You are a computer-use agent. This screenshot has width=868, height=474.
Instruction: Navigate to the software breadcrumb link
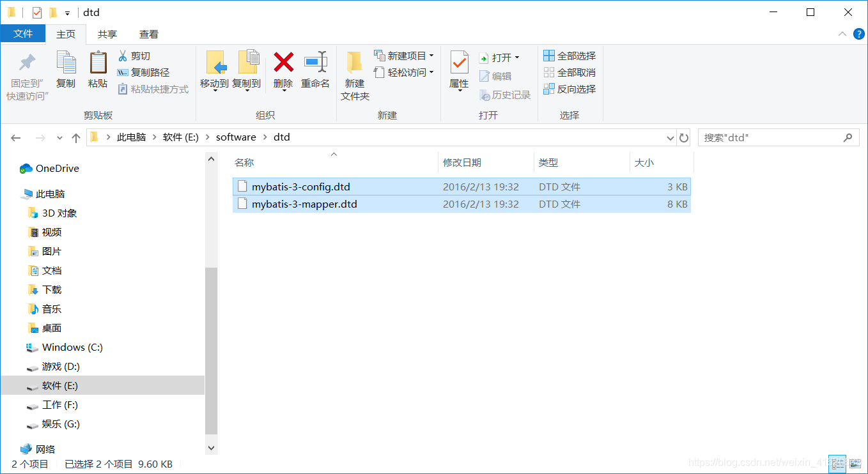click(236, 137)
